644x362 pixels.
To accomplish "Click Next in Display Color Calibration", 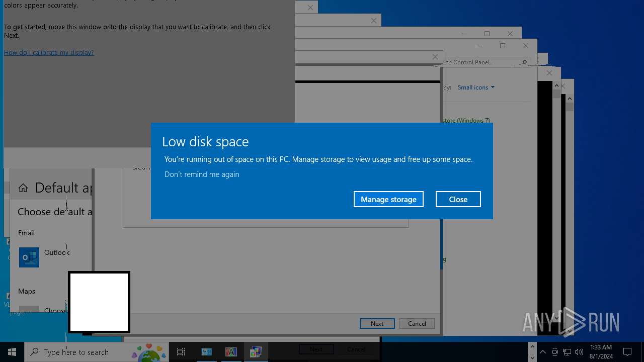I will coord(377,323).
